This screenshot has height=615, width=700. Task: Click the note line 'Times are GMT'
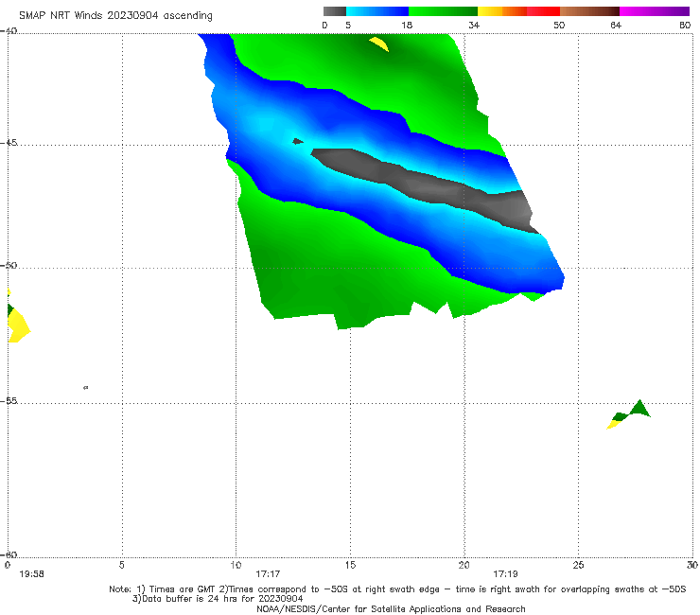[184, 589]
